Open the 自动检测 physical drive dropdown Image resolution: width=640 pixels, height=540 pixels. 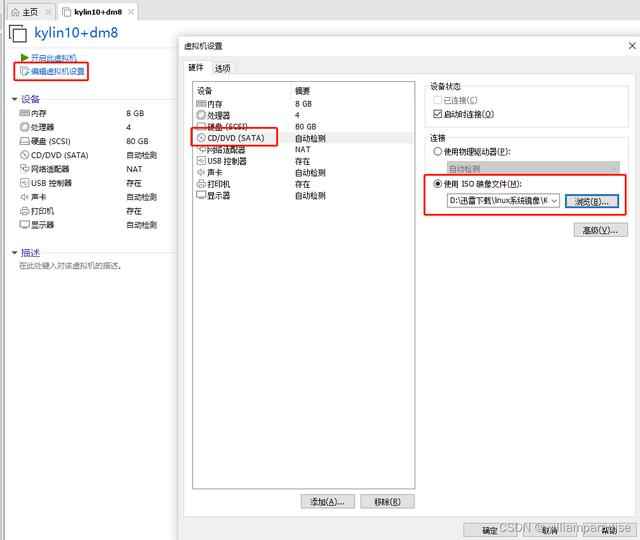click(x=533, y=168)
